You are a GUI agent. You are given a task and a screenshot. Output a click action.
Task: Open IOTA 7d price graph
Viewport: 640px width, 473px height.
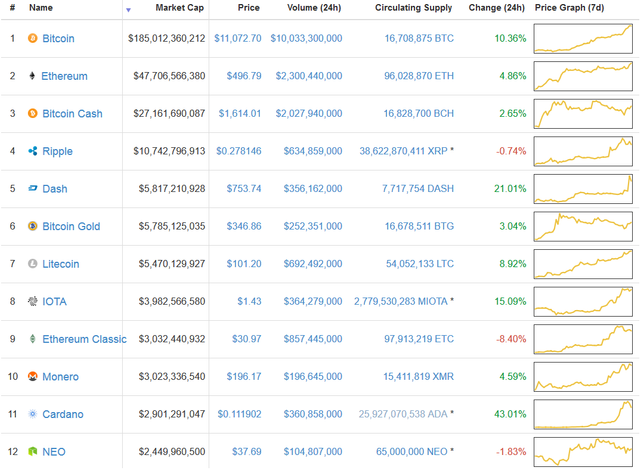pos(583,302)
